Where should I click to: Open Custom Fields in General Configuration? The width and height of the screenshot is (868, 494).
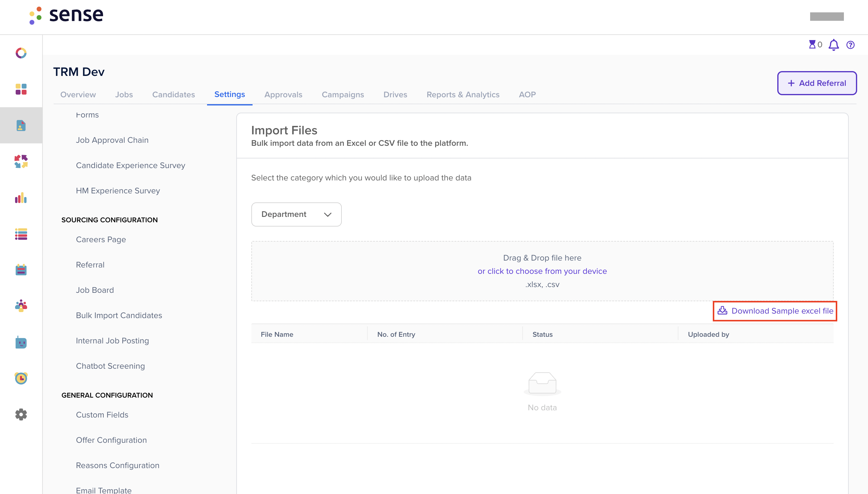102,414
